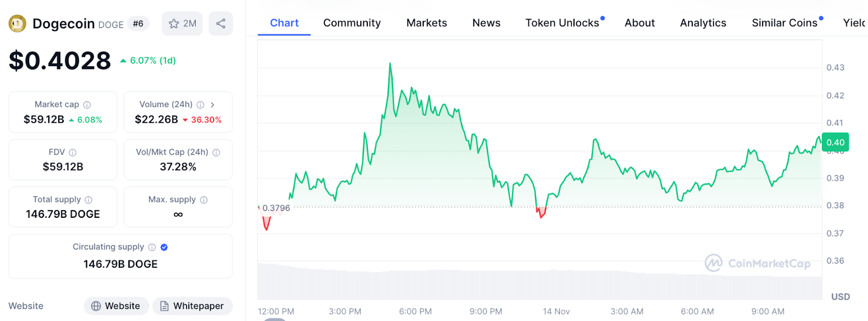Click the 9:00 AM time axis label
Screen dimensions: 868x321
(x=768, y=312)
